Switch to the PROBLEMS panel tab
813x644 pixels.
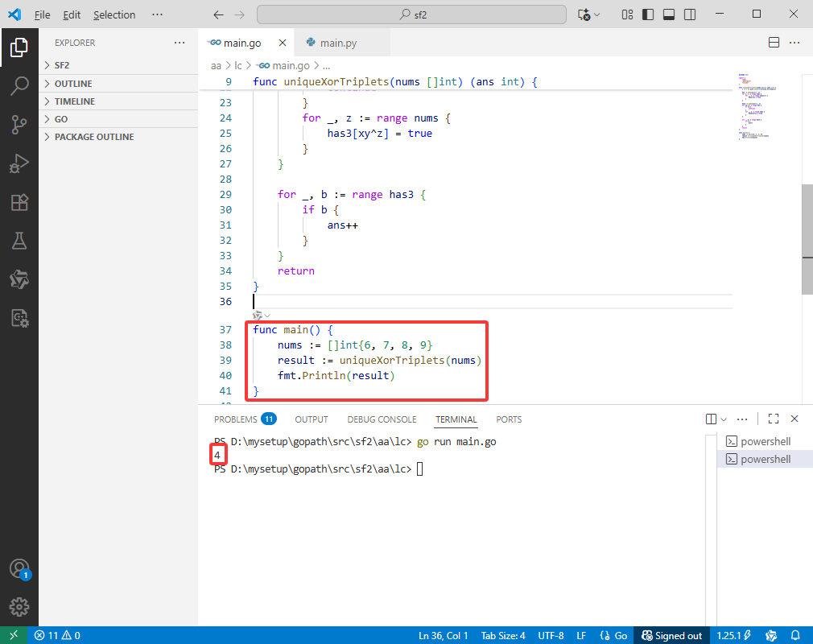click(x=245, y=419)
